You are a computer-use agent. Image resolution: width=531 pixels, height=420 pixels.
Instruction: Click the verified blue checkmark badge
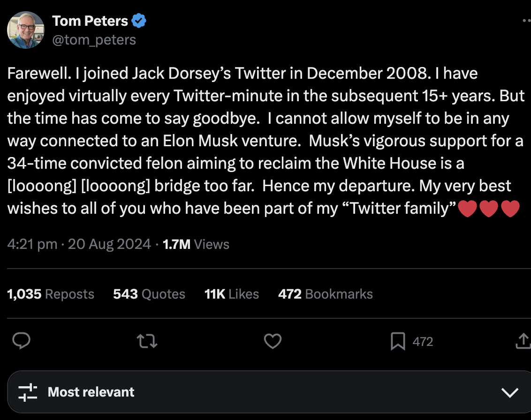coord(138,21)
